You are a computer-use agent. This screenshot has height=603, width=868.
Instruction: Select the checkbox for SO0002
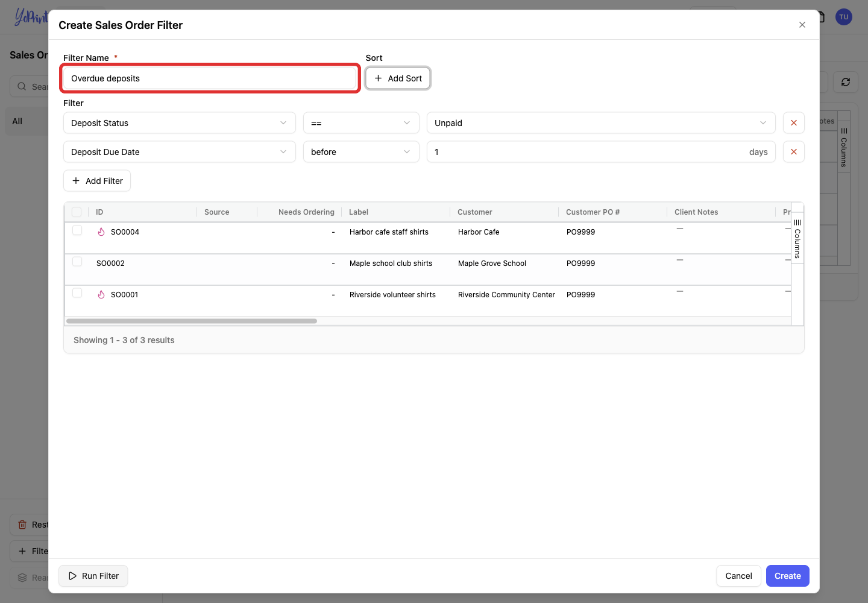77,262
